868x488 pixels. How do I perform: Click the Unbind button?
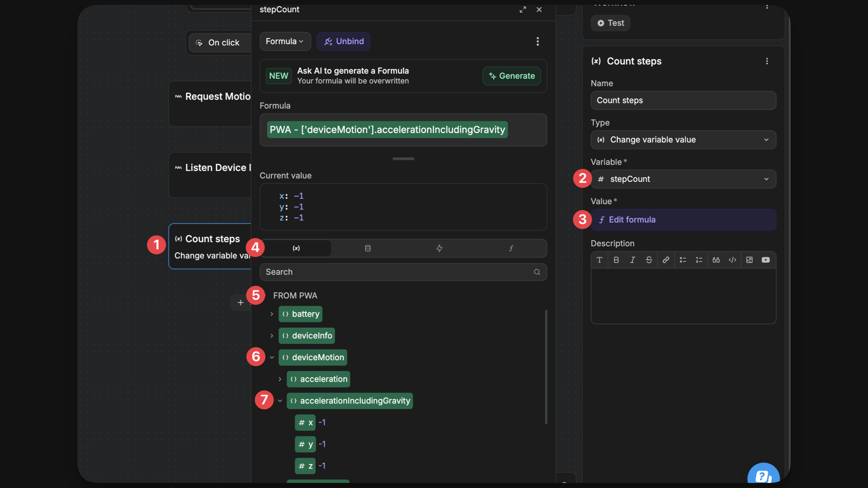click(x=343, y=41)
